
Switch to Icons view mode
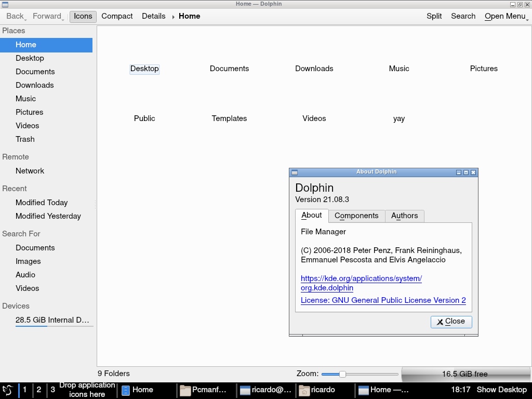[x=83, y=16]
